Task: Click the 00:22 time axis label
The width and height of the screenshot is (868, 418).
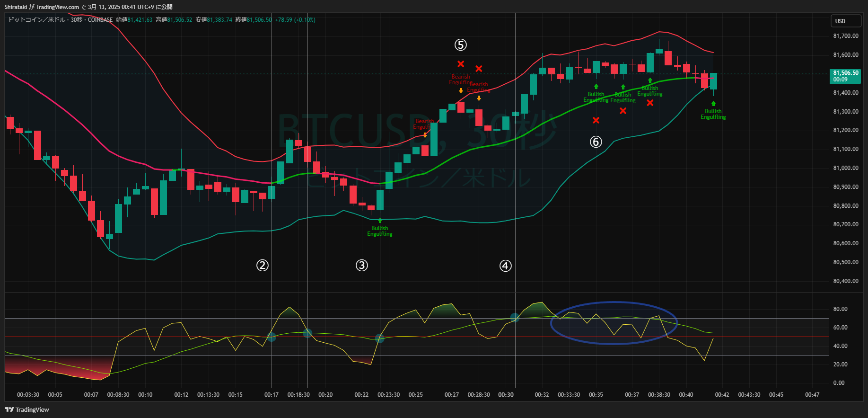Action: pyautogui.click(x=361, y=395)
